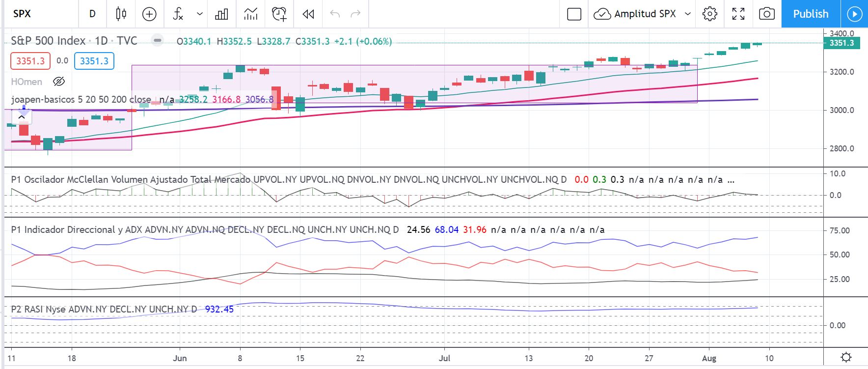The height and width of the screenshot is (369, 868).
Task: Open chart settings gear icon
Action: 709,14
